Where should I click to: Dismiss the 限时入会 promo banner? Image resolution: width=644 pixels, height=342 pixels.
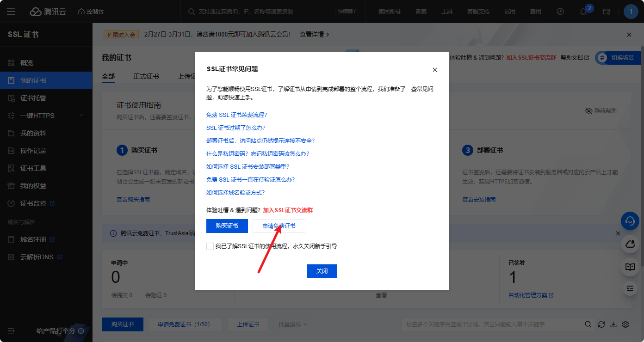(x=629, y=35)
